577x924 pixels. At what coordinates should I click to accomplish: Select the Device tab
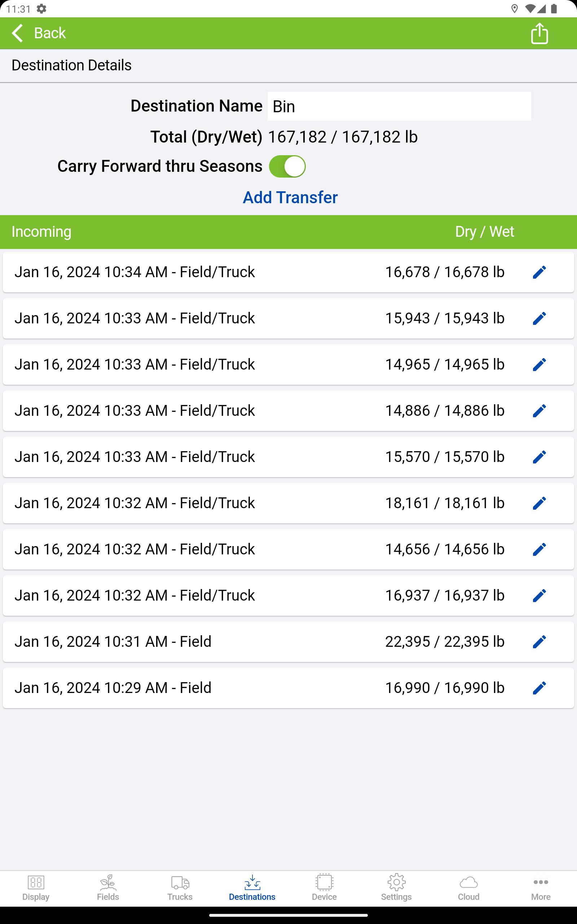click(324, 888)
